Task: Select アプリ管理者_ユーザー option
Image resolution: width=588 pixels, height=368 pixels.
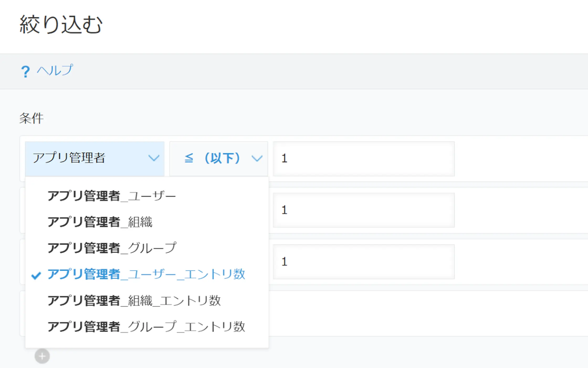Action: tap(112, 196)
